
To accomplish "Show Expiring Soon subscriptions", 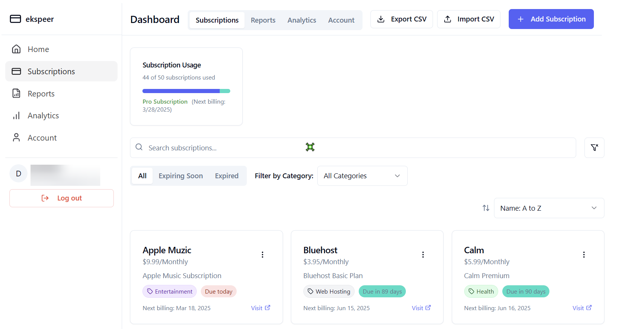I will coord(181,176).
